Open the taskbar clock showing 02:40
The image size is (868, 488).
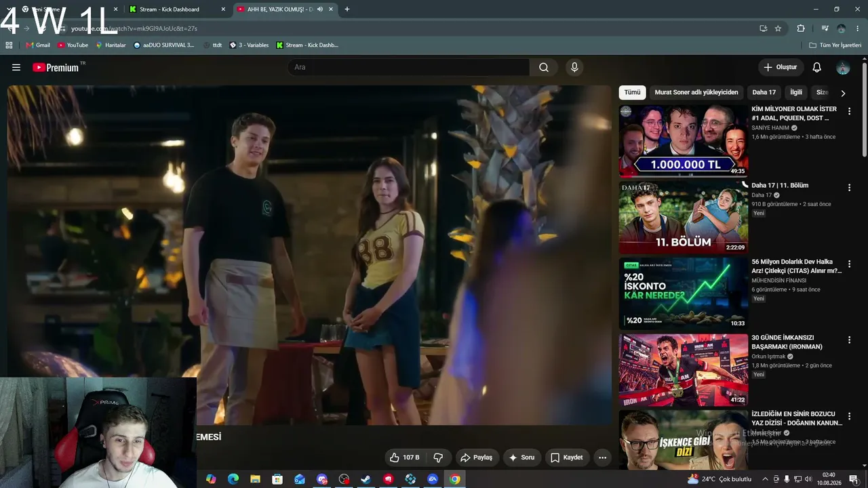tap(828, 479)
